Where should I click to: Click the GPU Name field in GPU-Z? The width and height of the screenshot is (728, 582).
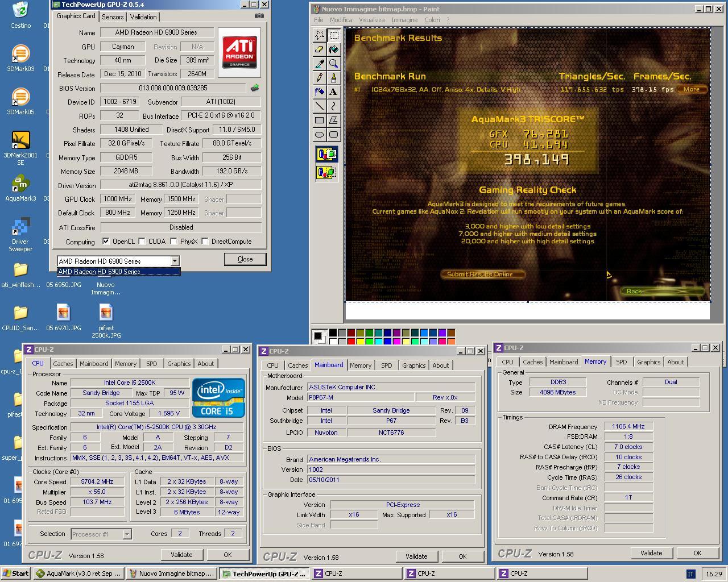pos(157,32)
